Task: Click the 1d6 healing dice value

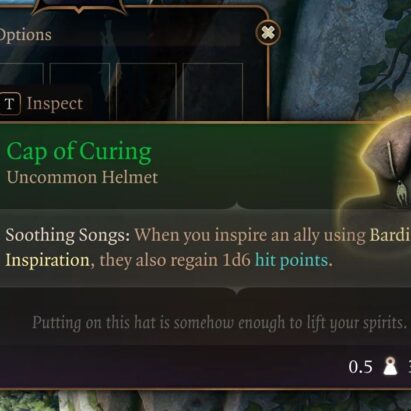Action: (236, 260)
